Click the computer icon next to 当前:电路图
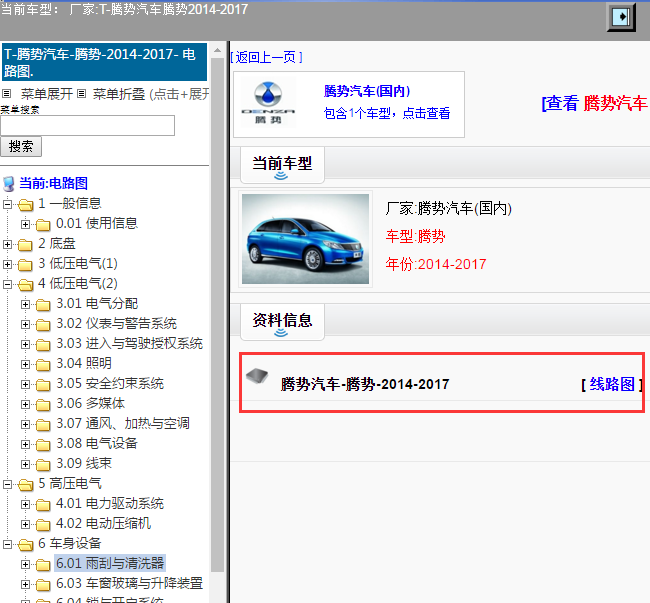 pyautogui.click(x=8, y=184)
